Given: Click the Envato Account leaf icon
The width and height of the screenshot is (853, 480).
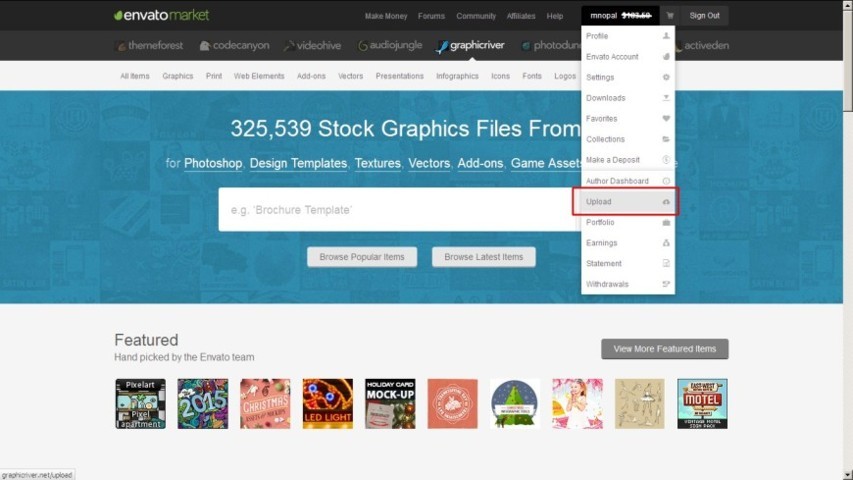Looking at the screenshot, I should (666, 57).
